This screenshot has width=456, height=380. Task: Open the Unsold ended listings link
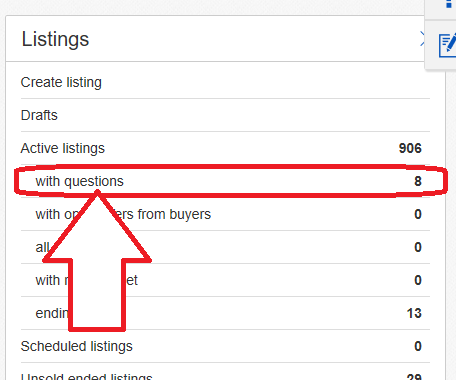coord(86,377)
